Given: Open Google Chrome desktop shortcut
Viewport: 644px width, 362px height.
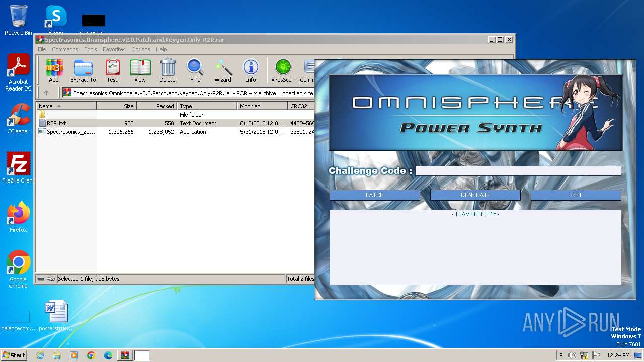Looking at the screenshot, I should tap(18, 269).
